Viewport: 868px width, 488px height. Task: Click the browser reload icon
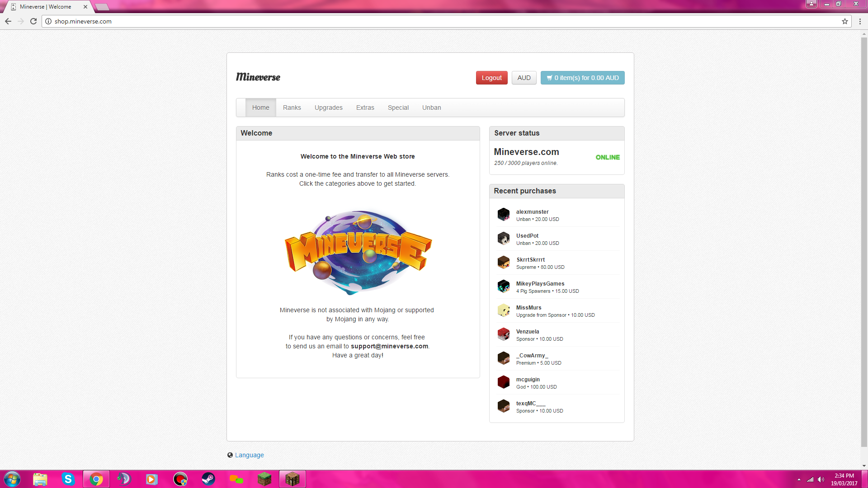33,21
